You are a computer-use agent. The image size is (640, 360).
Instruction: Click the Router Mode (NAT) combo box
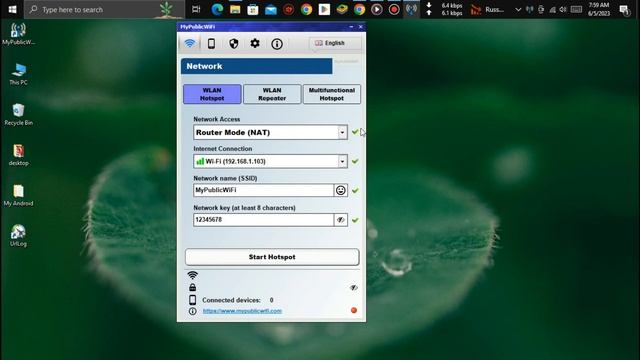270,132
